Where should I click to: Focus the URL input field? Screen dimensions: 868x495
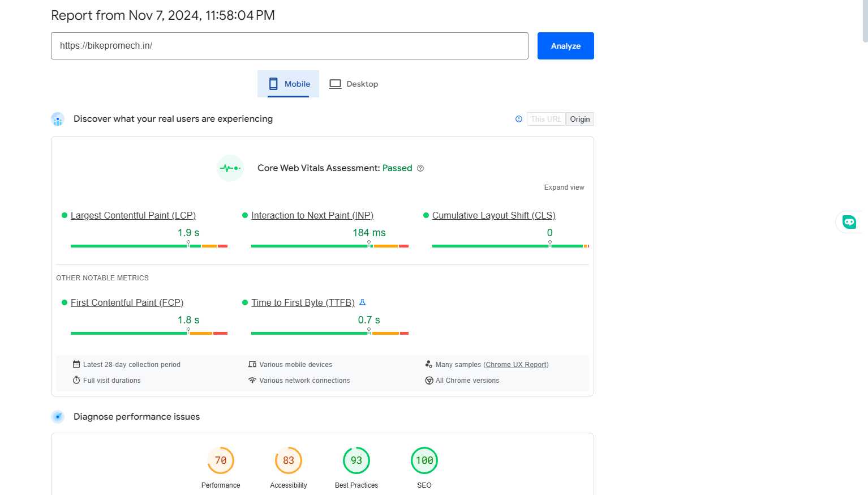(x=289, y=46)
